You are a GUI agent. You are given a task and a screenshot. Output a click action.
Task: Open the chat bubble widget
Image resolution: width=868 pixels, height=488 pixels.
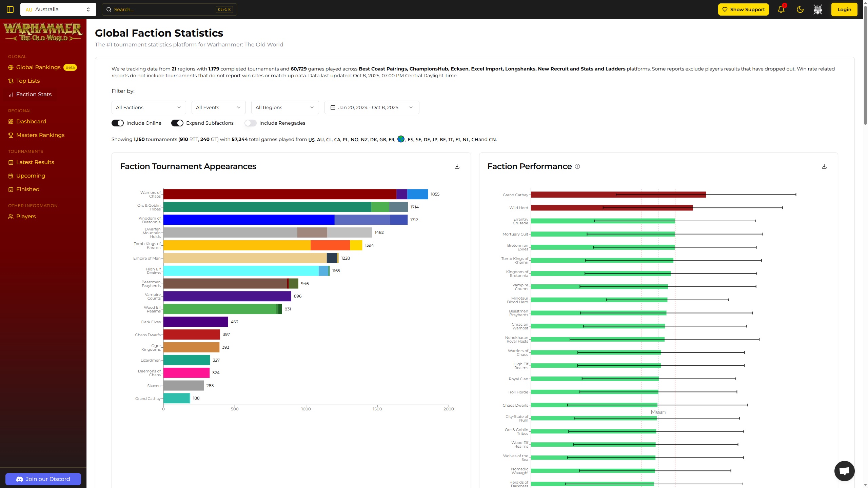click(x=844, y=471)
